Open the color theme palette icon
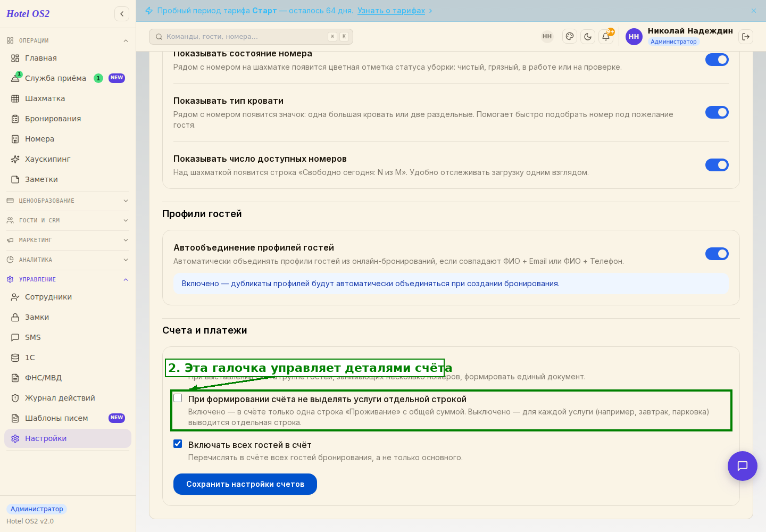This screenshot has width=766, height=532. 570,37
